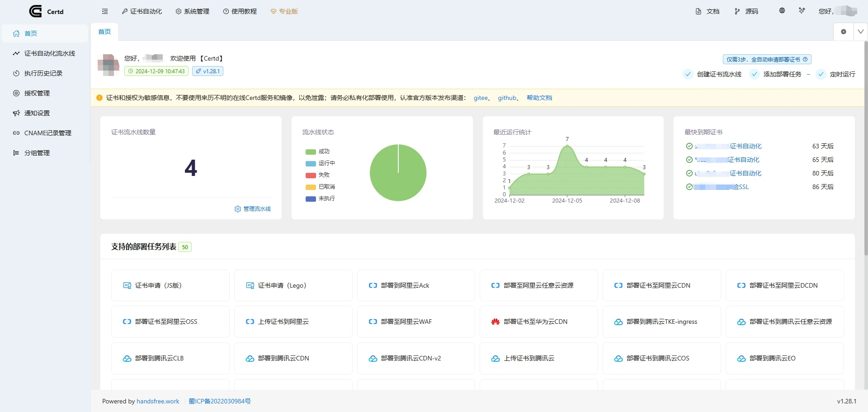868x412 pixels.
Task: Open the github link in the warning banner
Action: 507,98
